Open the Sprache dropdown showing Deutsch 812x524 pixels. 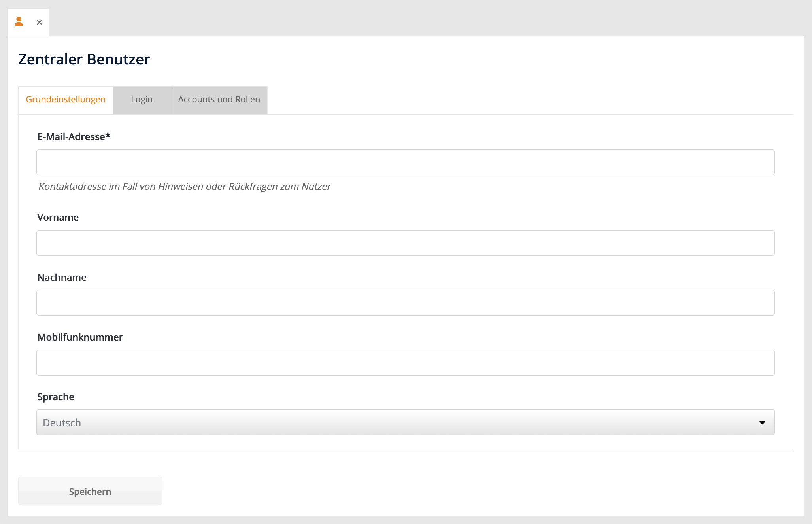(x=405, y=422)
